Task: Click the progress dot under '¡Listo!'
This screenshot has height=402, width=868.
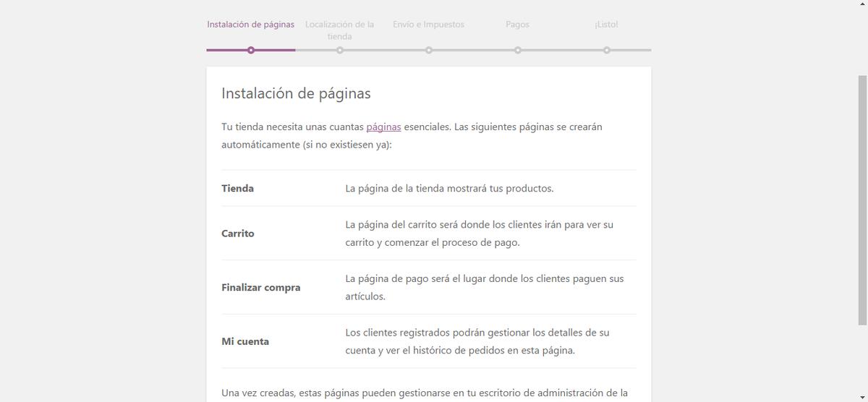Action: (607, 50)
